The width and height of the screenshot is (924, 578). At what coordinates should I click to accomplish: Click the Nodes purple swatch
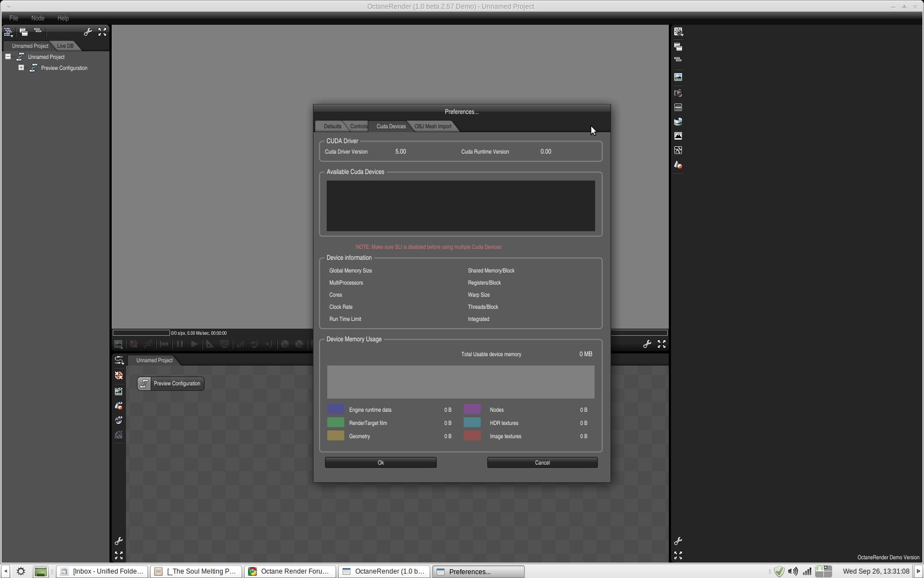tap(472, 409)
